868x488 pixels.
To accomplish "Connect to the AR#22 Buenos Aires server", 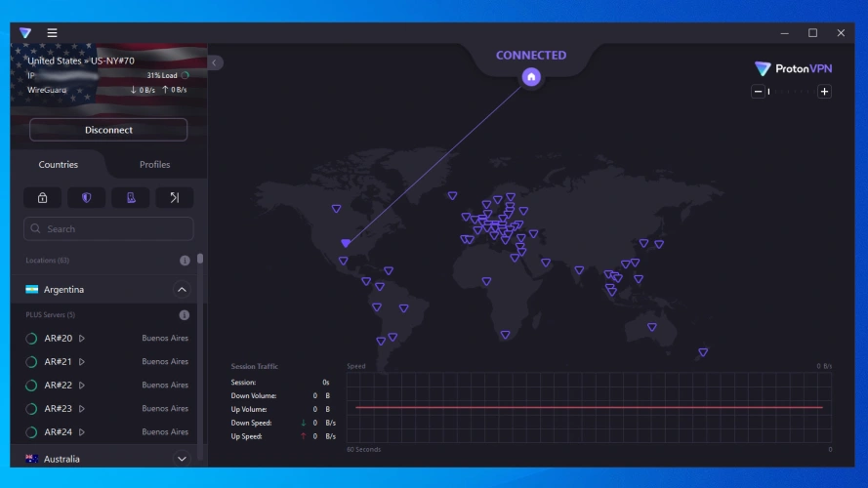I will click(59, 386).
